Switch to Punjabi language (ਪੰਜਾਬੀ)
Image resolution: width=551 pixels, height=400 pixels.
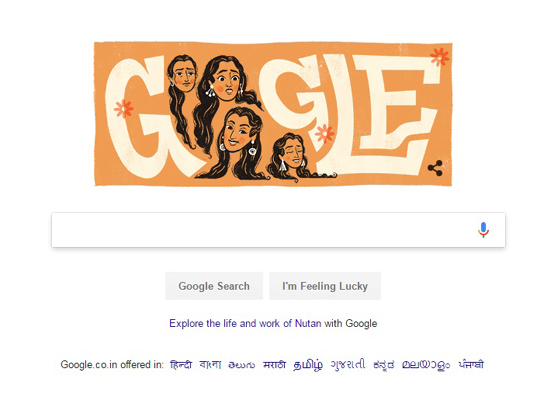[471, 364]
